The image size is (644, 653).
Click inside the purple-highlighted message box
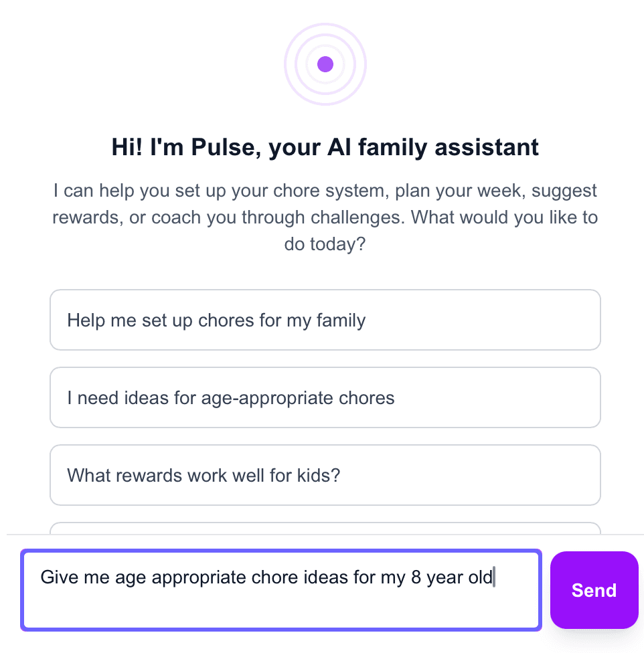[281, 589]
